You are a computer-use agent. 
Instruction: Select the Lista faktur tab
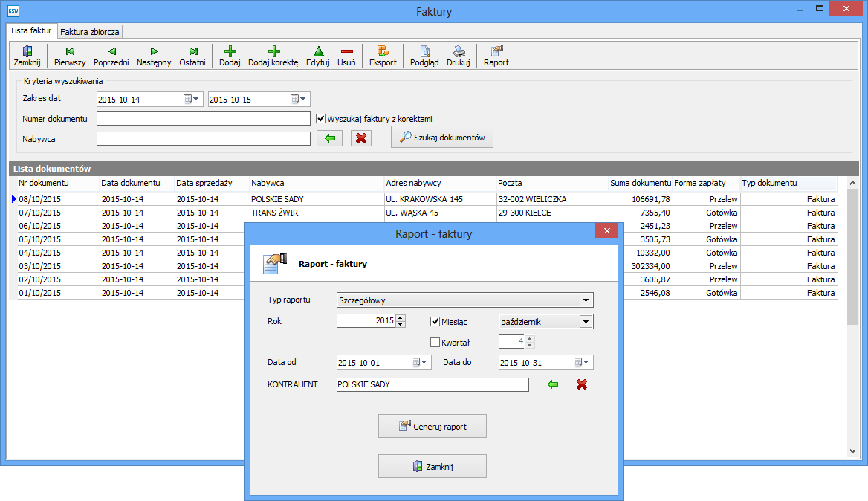point(31,31)
